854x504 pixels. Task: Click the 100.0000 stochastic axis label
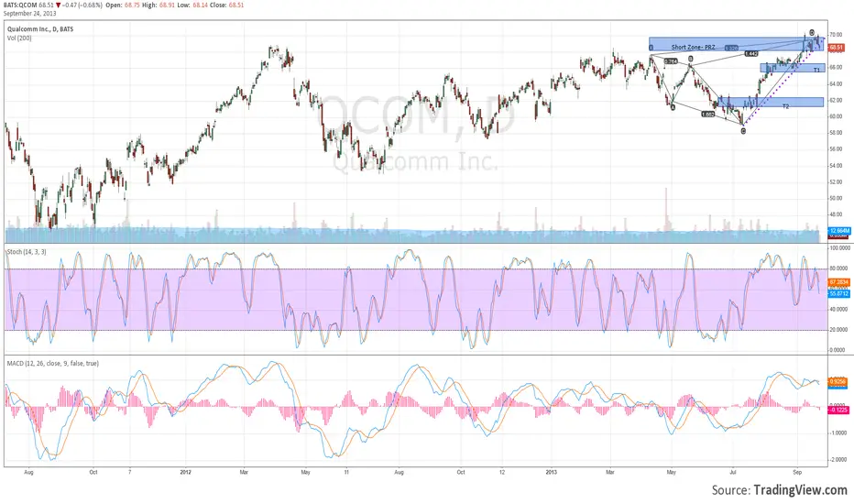tap(839, 248)
